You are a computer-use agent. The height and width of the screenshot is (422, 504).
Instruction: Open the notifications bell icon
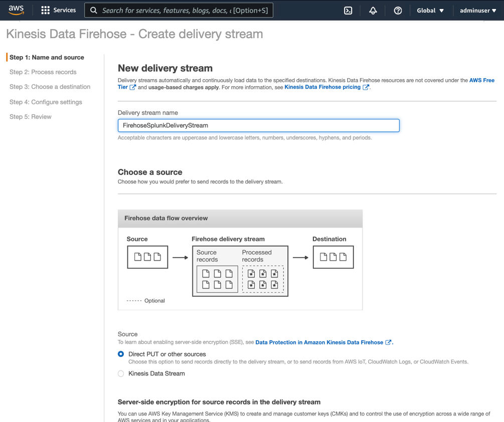[373, 11]
